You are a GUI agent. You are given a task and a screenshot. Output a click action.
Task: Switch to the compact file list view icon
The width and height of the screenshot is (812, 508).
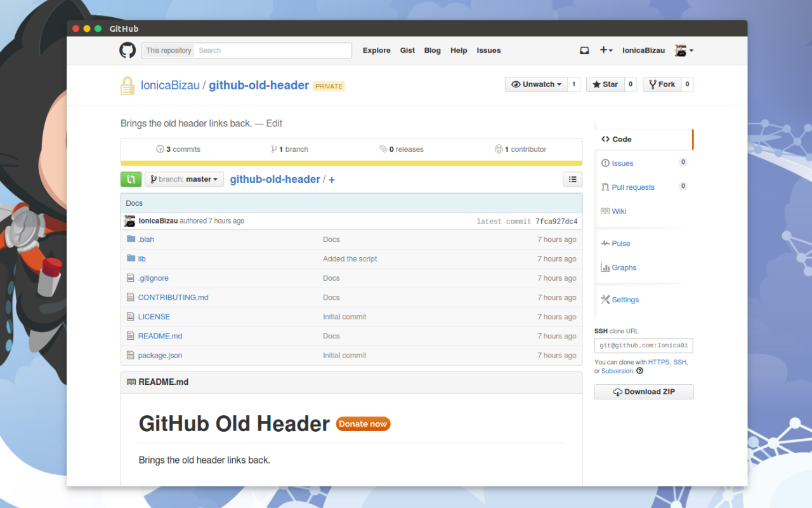(572, 179)
